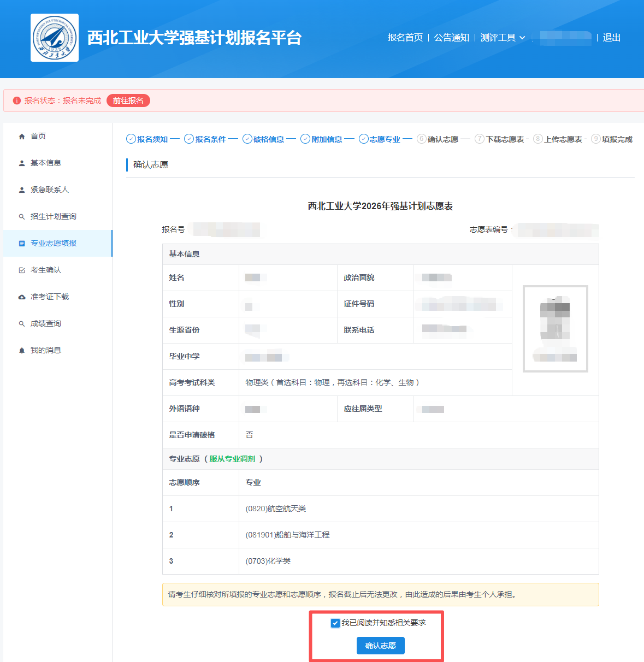Click the home icon in sidebar
The width and height of the screenshot is (644, 662).
coord(22,137)
